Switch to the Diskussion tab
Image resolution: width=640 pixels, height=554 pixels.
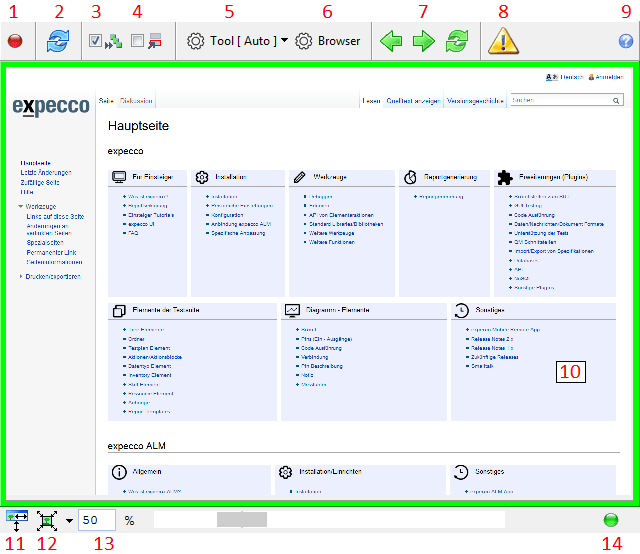137,101
